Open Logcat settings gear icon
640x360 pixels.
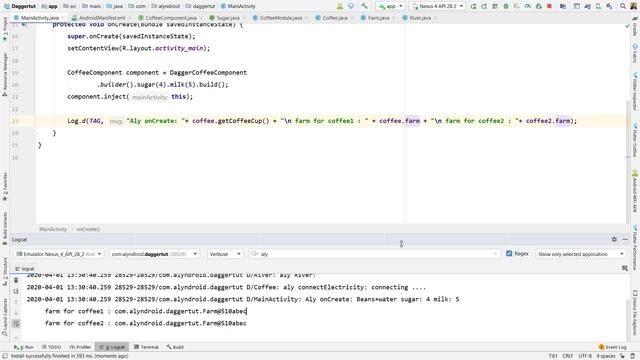(614, 240)
